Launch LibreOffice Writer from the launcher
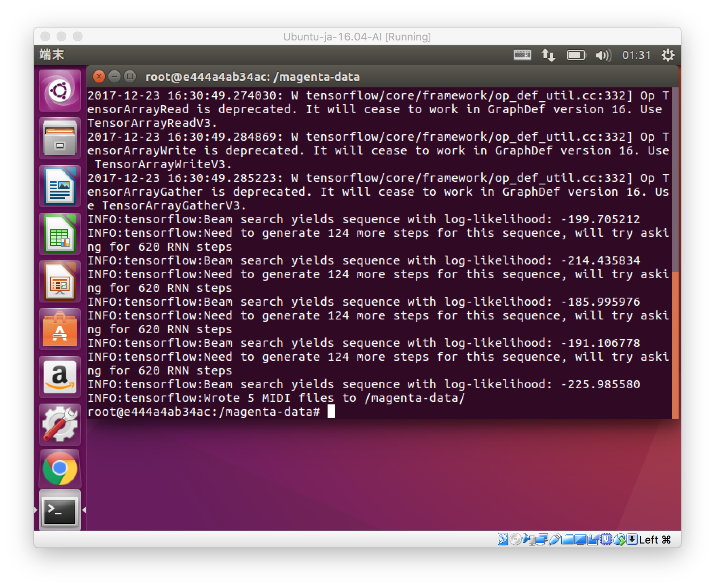Screen dimensions: 715x588 tap(60, 186)
